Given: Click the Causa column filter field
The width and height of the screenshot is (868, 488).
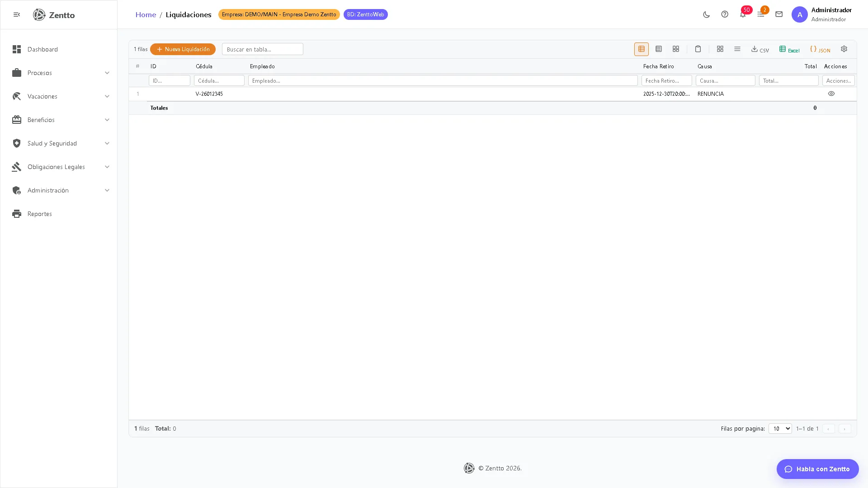Looking at the screenshot, I should pos(726,80).
